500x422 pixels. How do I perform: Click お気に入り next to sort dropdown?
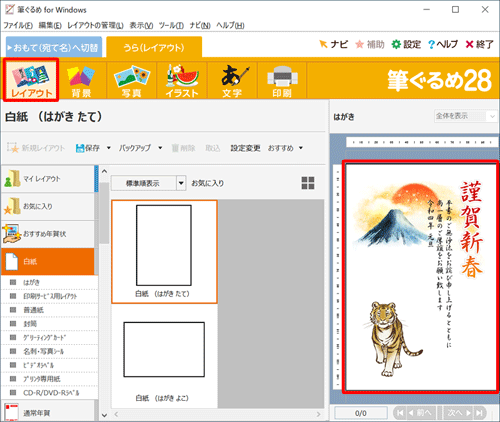(208, 183)
